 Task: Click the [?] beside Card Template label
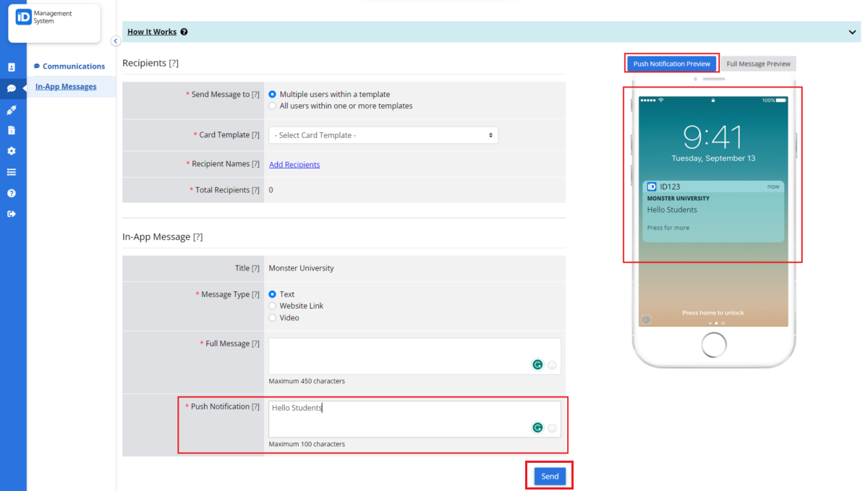tap(255, 135)
